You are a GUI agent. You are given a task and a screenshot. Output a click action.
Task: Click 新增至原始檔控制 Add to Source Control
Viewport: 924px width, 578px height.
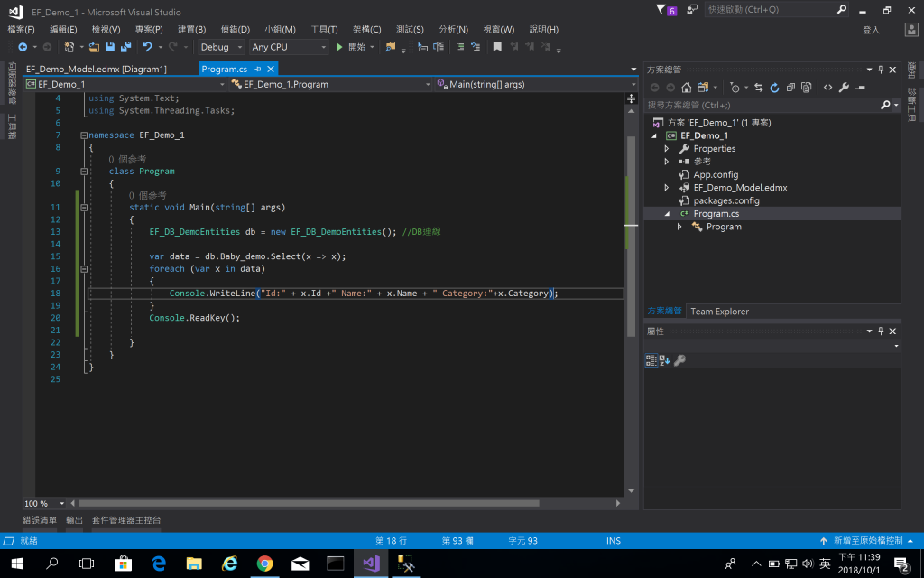(868, 540)
